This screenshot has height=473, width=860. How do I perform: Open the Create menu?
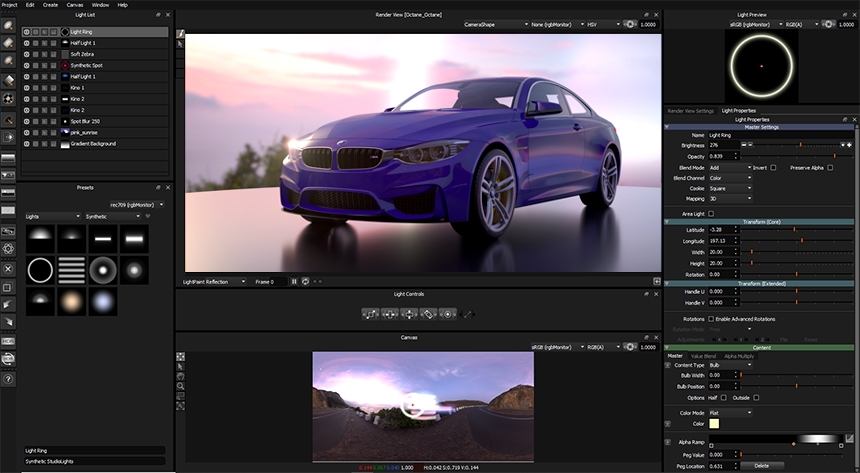click(x=50, y=4)
